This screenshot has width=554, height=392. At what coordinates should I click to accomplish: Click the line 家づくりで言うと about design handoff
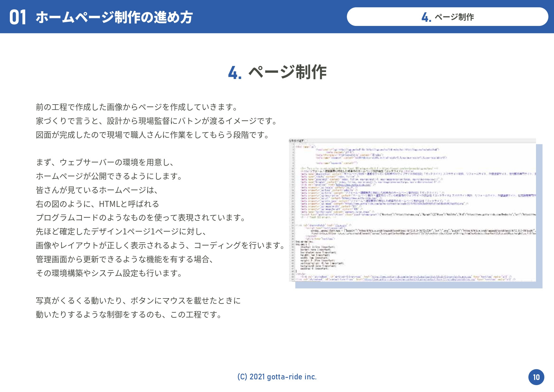[x=157, y=121]
